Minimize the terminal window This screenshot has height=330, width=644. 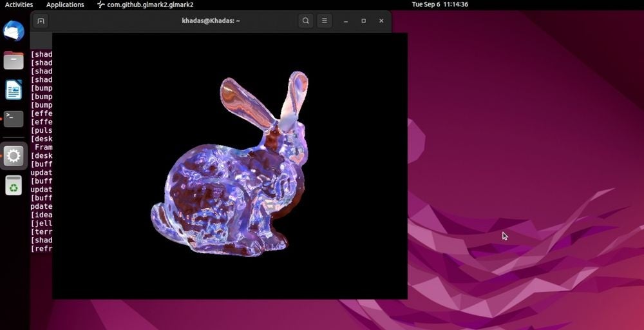(x=346, y=21)
